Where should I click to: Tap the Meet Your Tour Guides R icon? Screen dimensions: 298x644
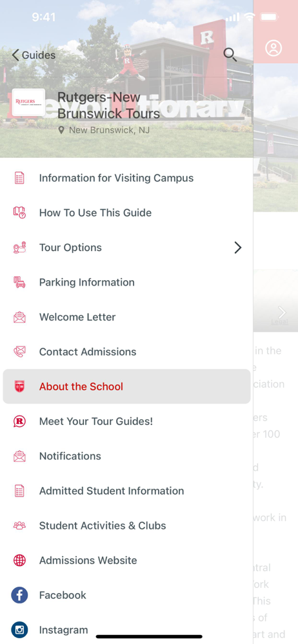tap(19, 421)
